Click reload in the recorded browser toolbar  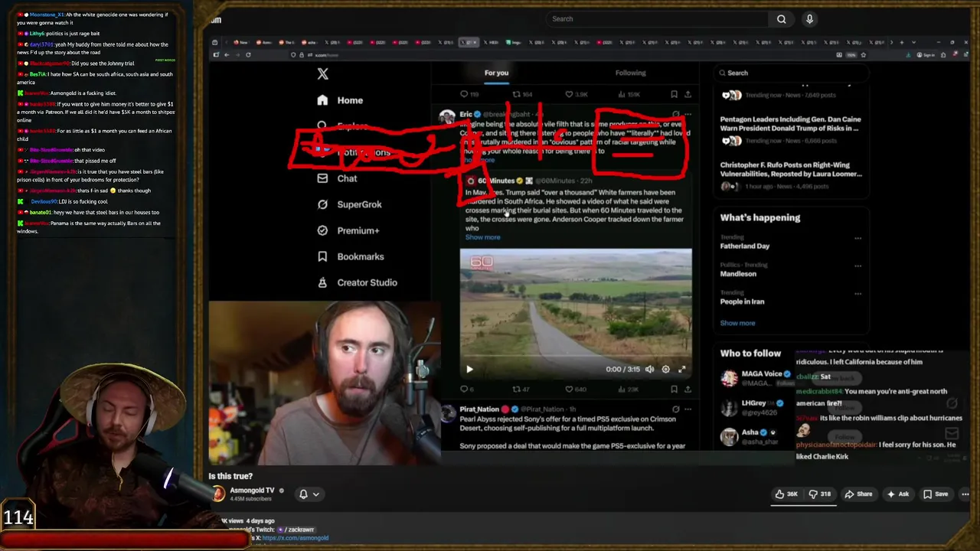click(248, 55)
